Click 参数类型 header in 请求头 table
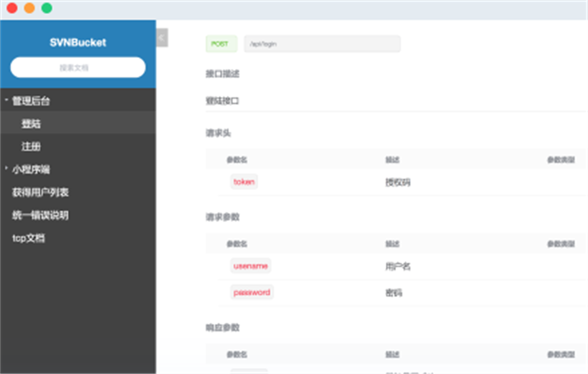The width and height of the screenshot is (588, 374). pos(561,160)
